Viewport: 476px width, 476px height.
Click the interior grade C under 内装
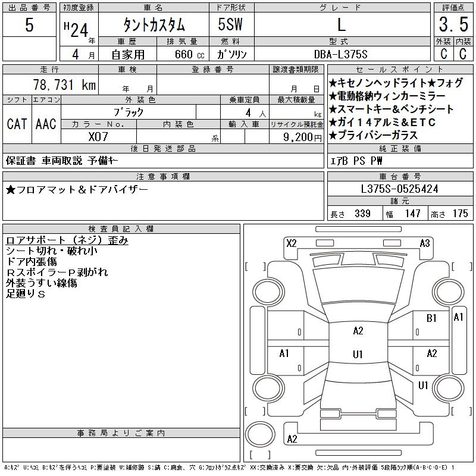pos(463,54)
